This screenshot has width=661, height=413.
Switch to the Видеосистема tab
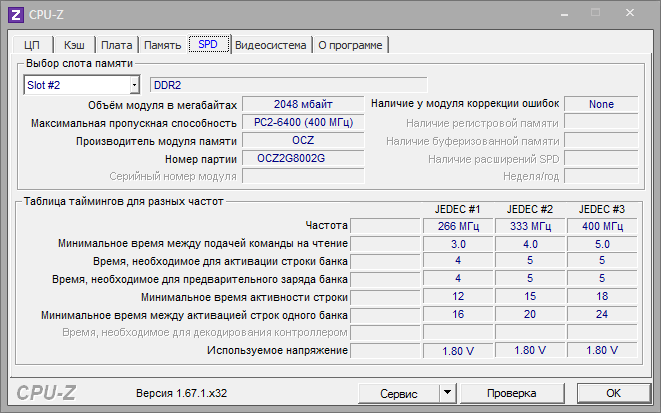click(x=271, y=45)
